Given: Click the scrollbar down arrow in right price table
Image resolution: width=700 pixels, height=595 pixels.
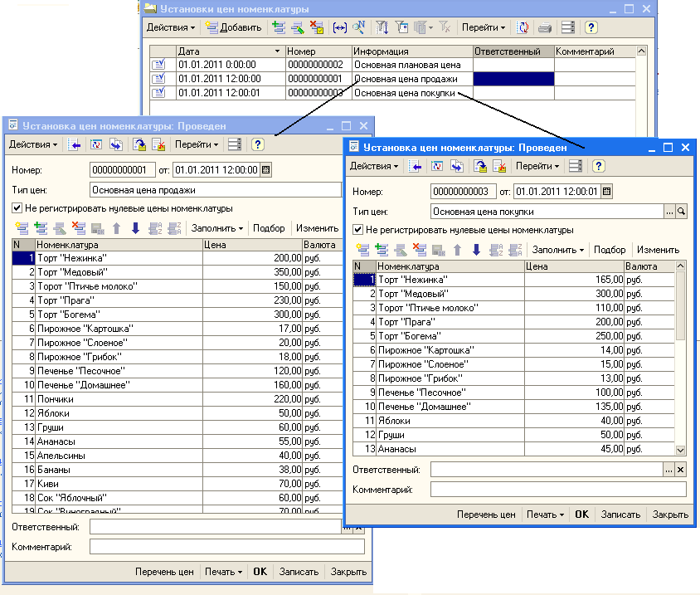Looking at the screenshot, I should tap(680, 450).
